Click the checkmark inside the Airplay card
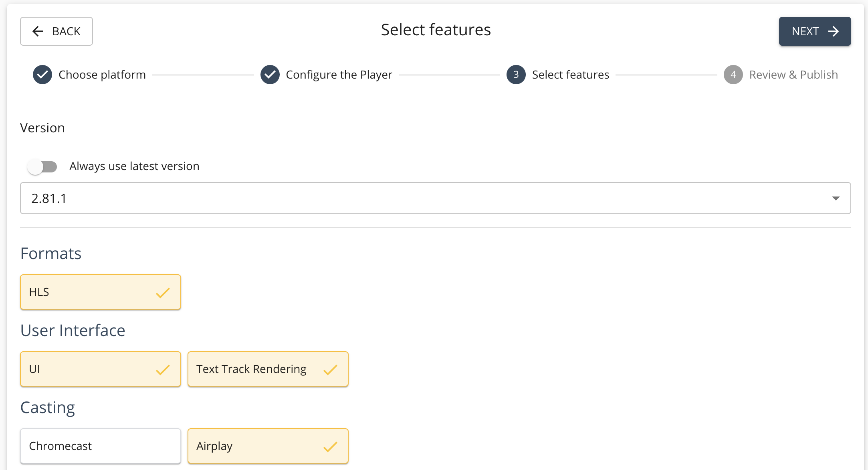868x470 pixels. tap(330, 446)
